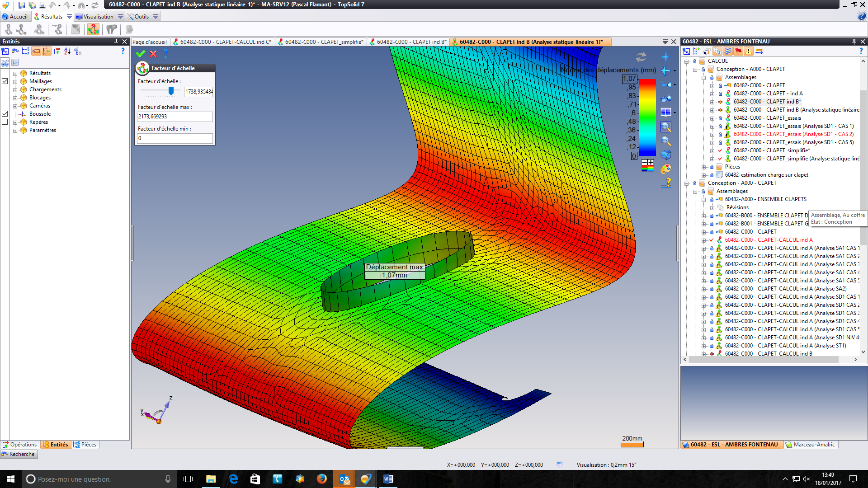Expand the Résultats node in Entités tree
The image size is (868, 488).
[15, 73]
